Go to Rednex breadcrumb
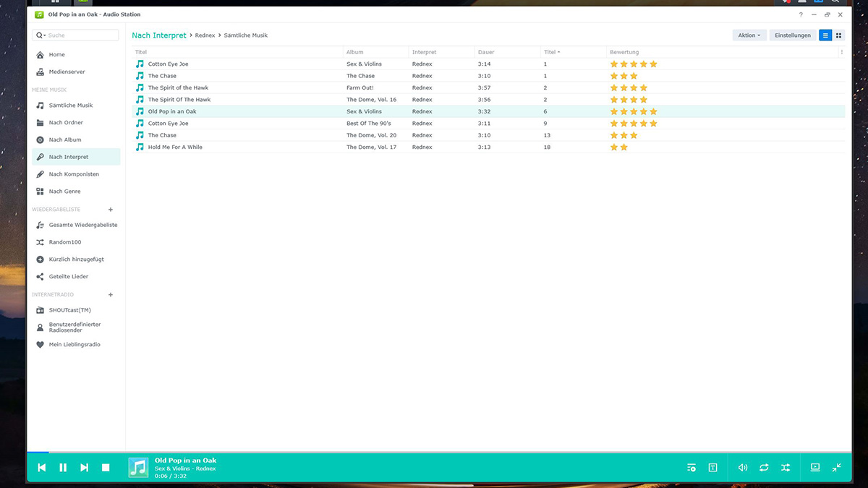868x488 pixels. point(205,35)
